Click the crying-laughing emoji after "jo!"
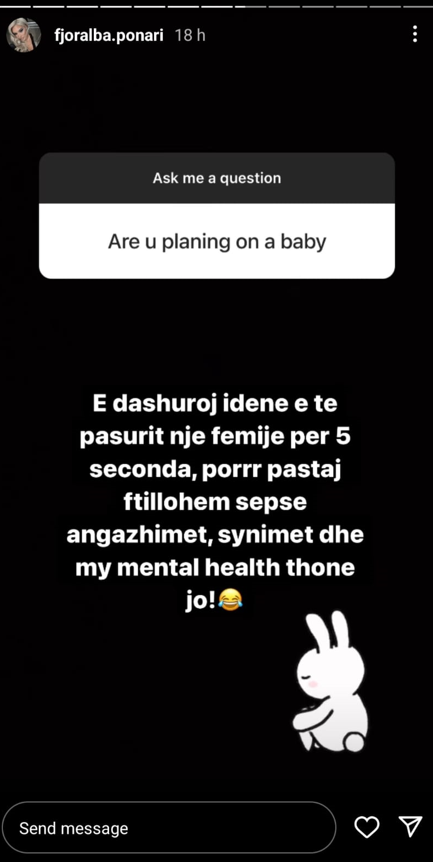The height and width of the screenshot is (862, 433). point(231,600)
